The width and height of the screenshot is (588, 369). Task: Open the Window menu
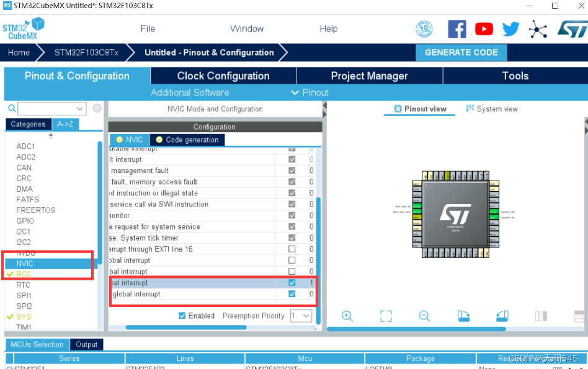[x=247, y=29]
